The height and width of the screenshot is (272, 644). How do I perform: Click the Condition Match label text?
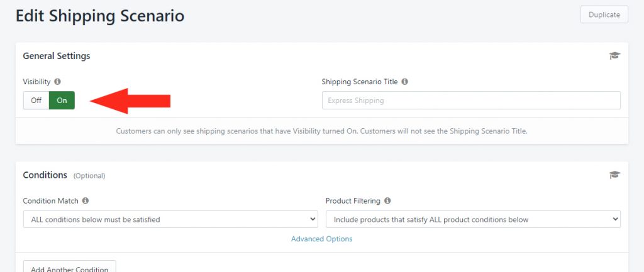coord(50,200)
